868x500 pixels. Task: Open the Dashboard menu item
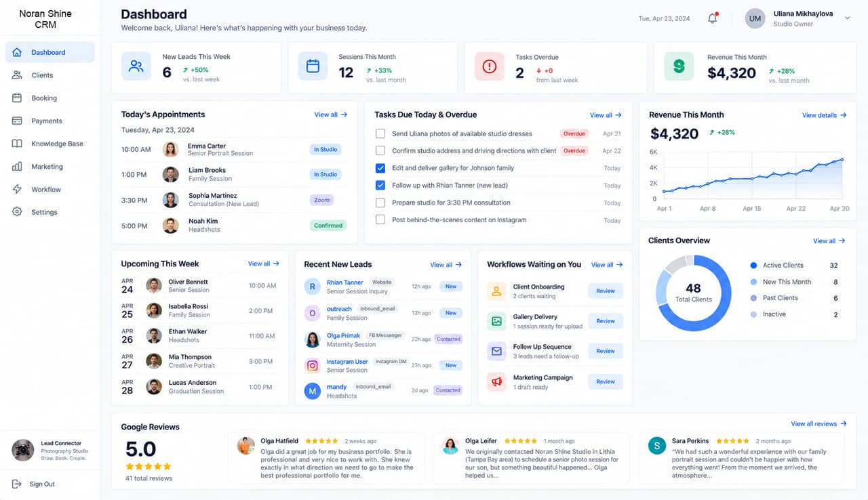[x=50, y=52]
